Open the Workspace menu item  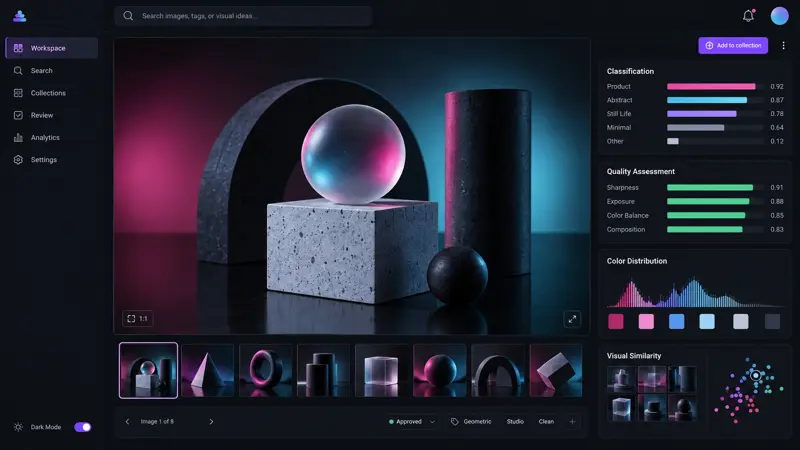(x=52, y=48)
